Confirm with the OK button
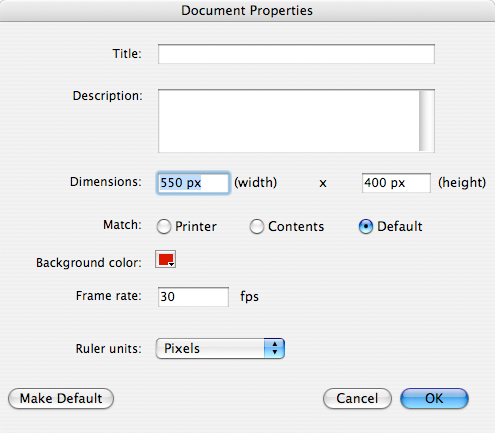 tap(434, 398)
